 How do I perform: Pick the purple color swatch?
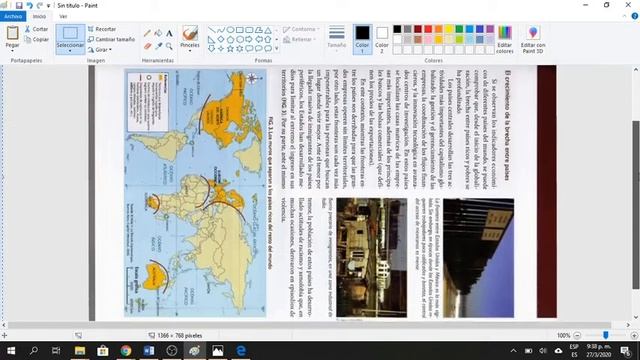[490, 29]
